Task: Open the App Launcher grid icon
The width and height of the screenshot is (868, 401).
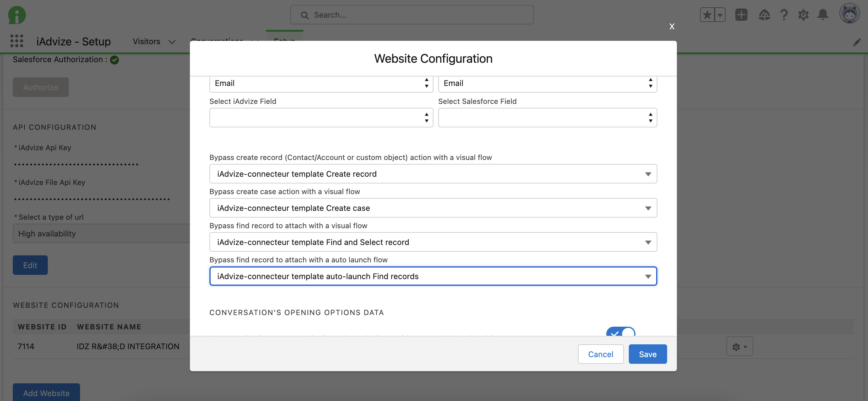Action: [17, 41]
